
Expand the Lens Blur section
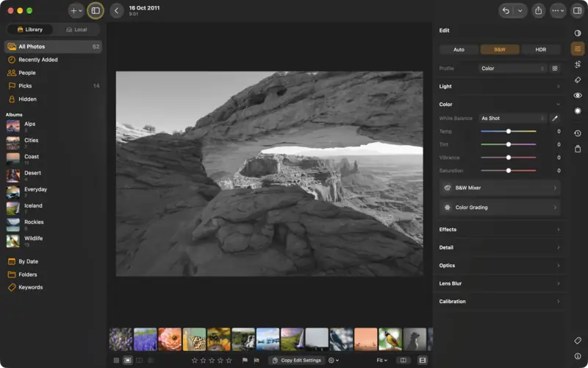pyautogui.click(x=500, y=283)
